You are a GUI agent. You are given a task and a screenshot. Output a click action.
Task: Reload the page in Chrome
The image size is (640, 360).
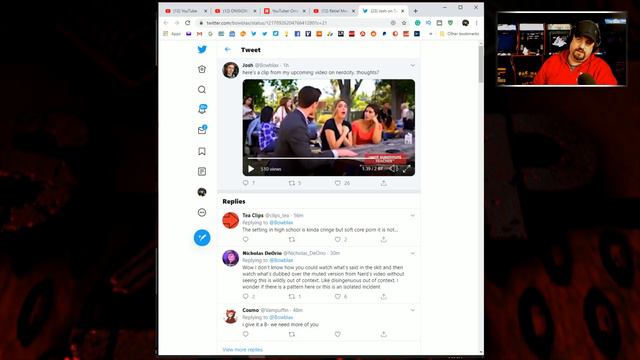(x=188, y=23)
